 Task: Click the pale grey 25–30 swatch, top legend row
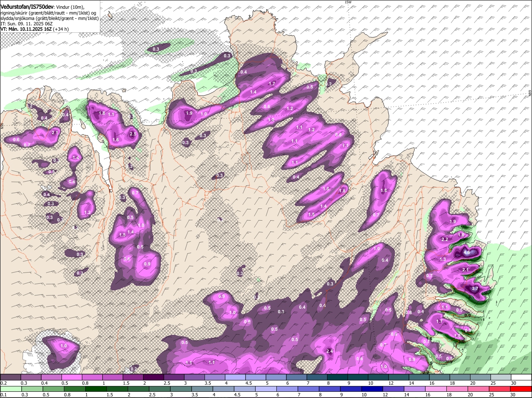click(501, 377)
